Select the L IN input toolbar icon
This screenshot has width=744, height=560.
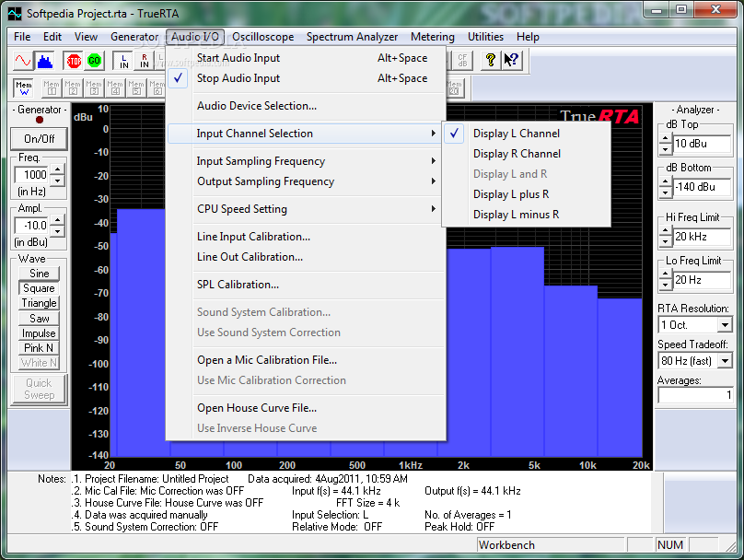click(123, 61)
